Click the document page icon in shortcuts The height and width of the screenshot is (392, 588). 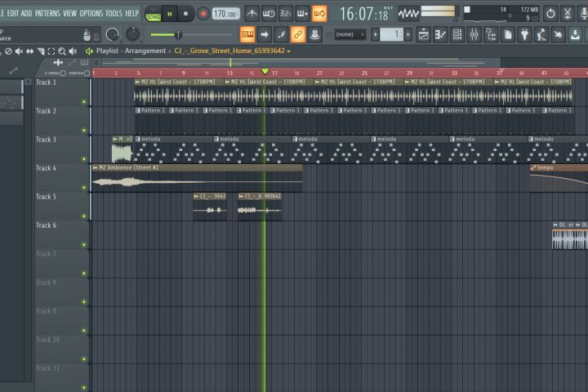point(508,35)
